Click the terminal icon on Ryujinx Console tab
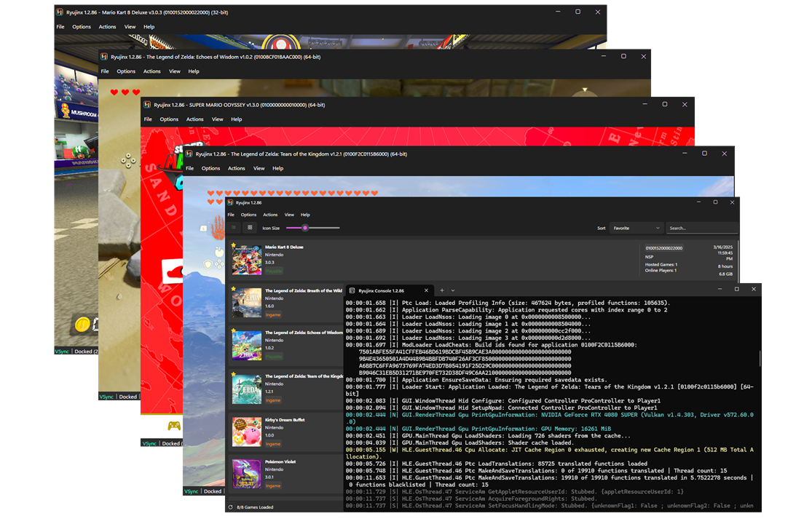Screen dimensions: 812x524 point(352,290)
